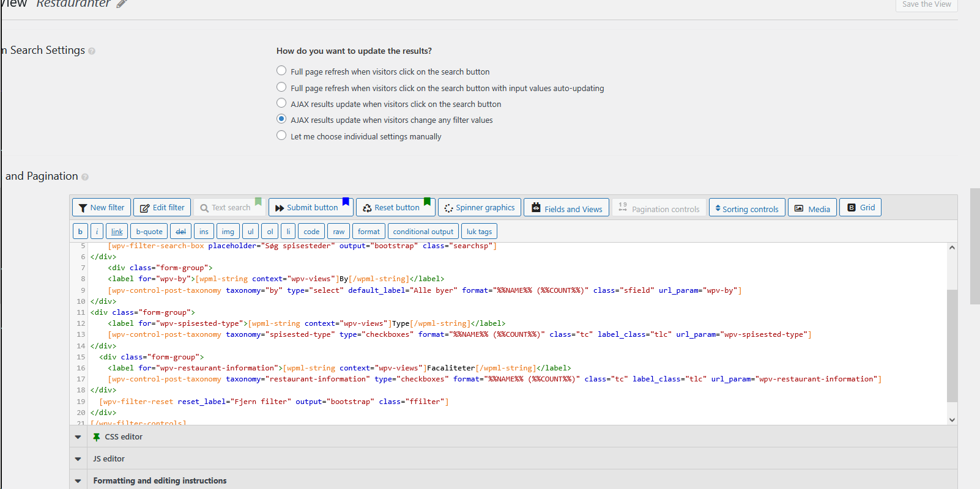Viewport: 980px width, 489px height.
Task: Insert bold tag with b button
Action: 80,232
